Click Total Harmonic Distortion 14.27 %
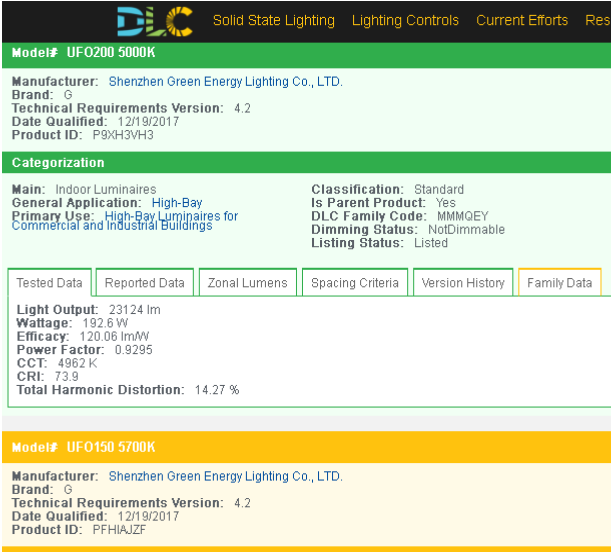The image size is (613, 555). [x=217, y=390]
